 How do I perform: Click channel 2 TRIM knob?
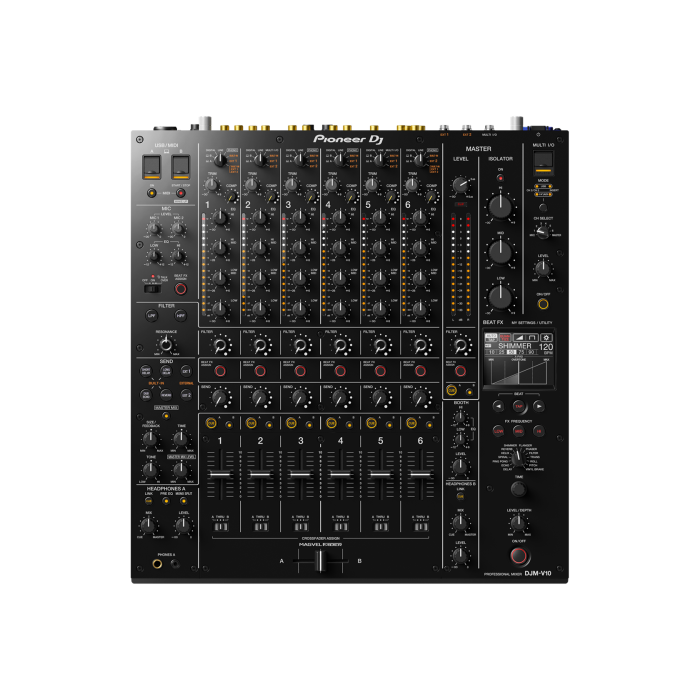click(x=252, y=185)
